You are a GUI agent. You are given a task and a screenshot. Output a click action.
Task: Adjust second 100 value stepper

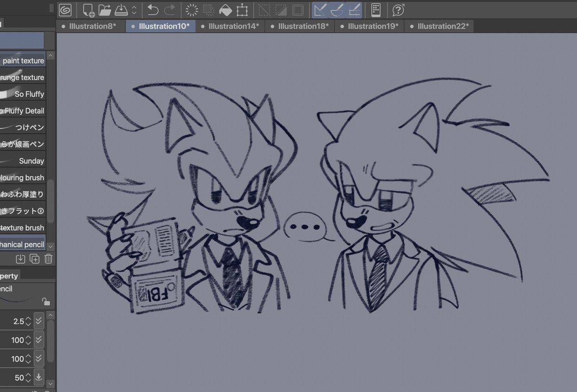point(28,358)
